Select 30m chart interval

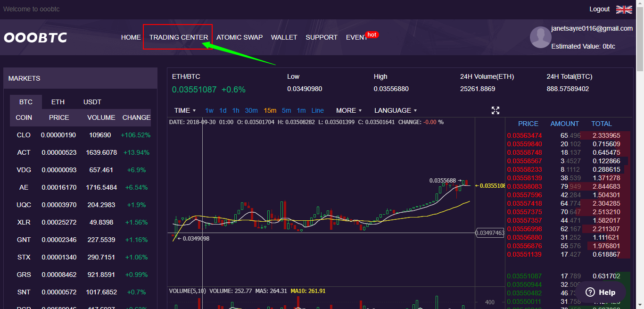pyautogui.click(x=251, y=110)
